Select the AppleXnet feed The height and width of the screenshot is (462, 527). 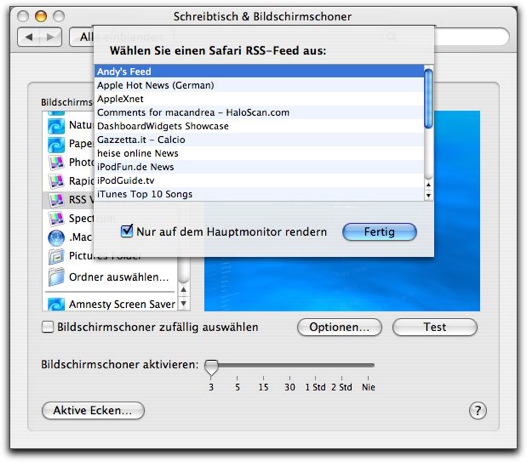tap(259, 99)
